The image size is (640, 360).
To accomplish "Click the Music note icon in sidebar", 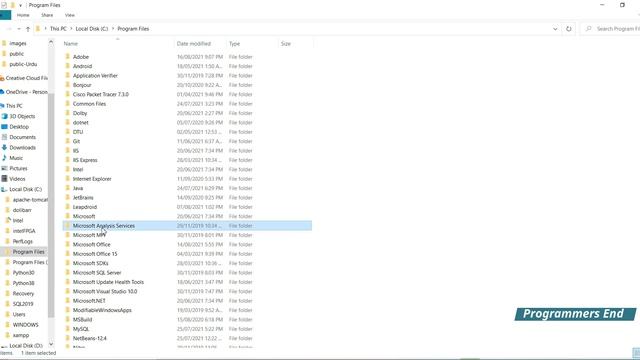I will (x=4, y=158).
